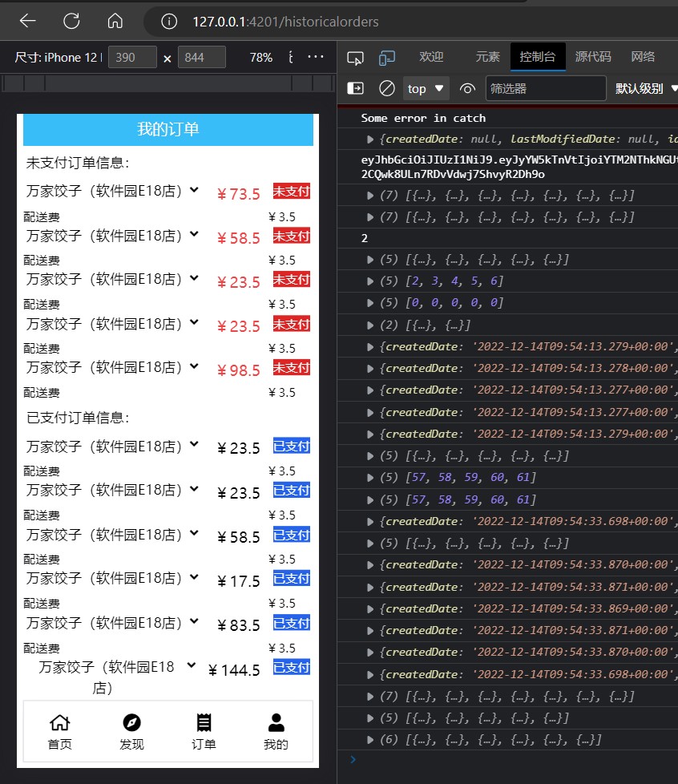Expand paid order priced ¥17.5
The image size is (678, 784).
tap(194, 577)
